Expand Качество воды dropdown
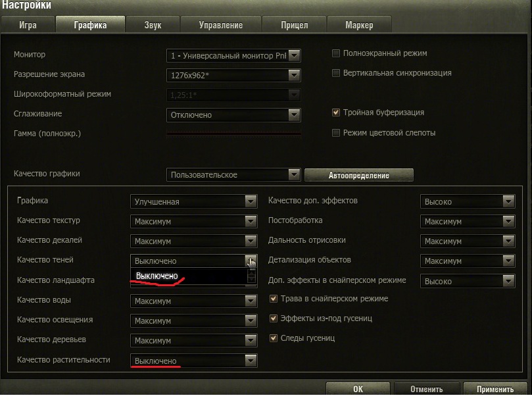The height and width of the screenshot is (404, 532). [194, 301]
